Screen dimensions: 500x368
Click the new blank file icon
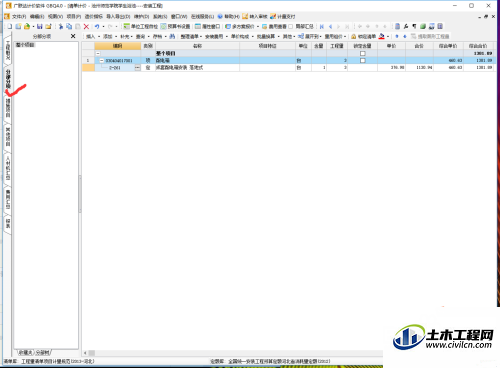[10, 26]
